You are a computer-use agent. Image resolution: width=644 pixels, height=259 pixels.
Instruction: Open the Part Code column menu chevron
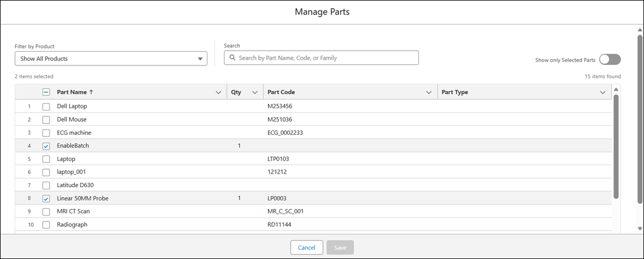click(x=429, y=92)
